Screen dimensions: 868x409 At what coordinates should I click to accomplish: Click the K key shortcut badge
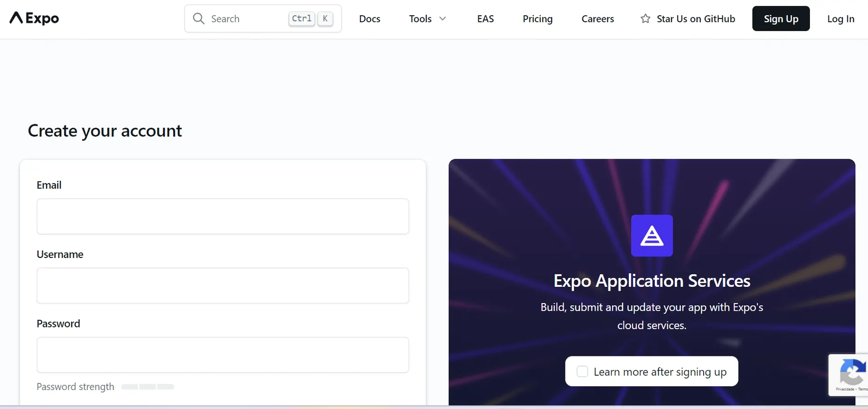click(325, 18)
